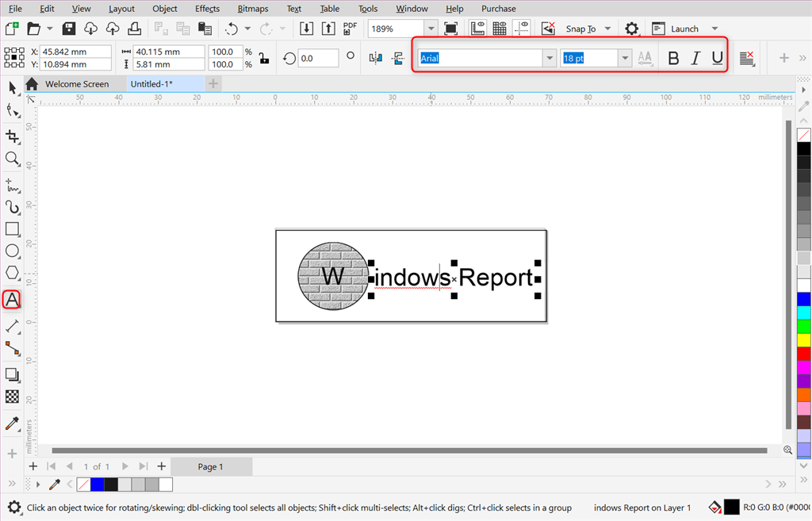Switch to the Welcome Screen tab

(77, 84)
